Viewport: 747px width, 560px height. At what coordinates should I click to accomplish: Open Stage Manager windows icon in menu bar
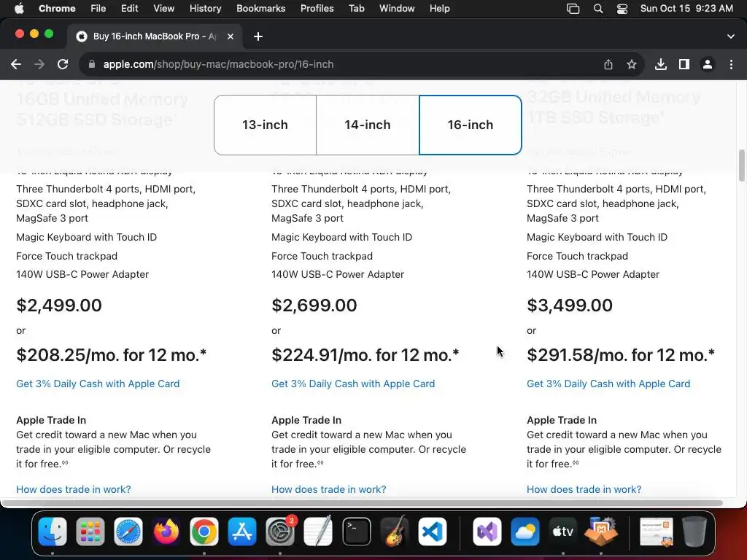(x=573, y=8)
